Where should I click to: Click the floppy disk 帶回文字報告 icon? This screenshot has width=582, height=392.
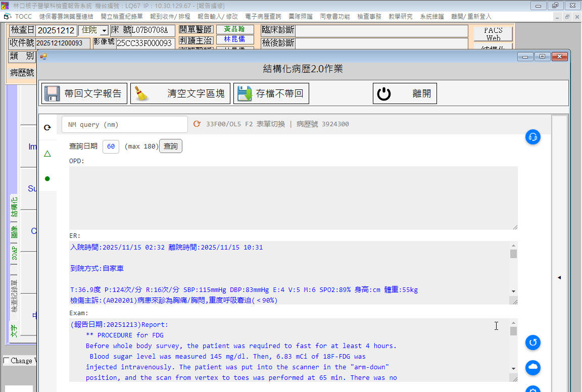point(53,93)
